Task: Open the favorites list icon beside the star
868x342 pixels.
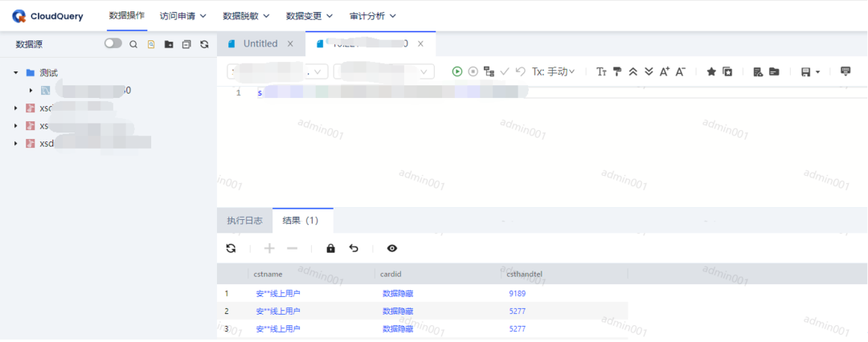Action: coord(727,71)
